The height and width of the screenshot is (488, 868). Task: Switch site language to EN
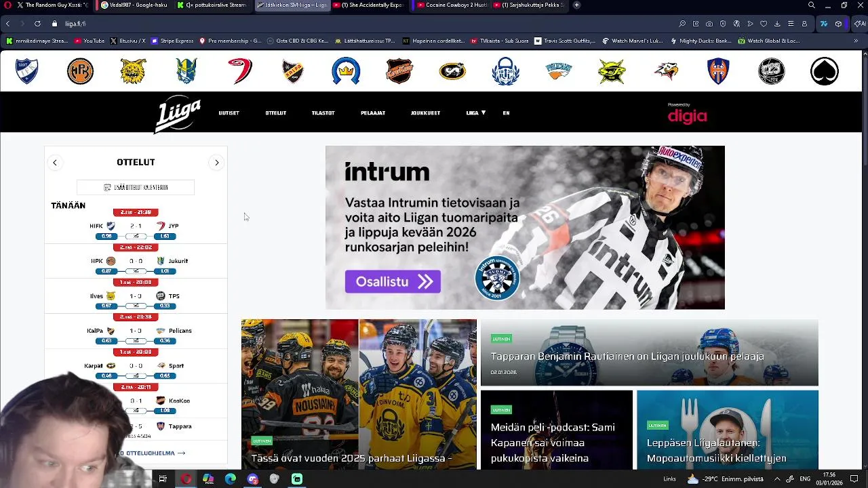point(506,113)
